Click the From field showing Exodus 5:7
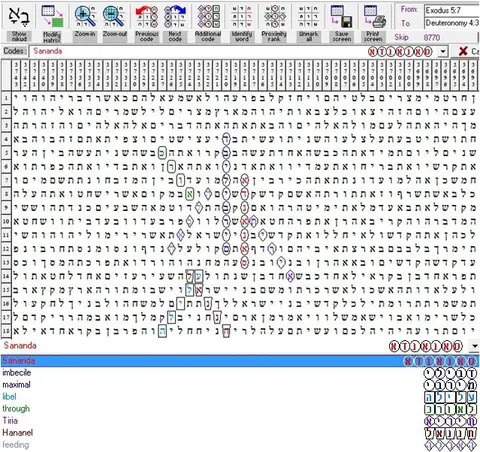This screenshot has width=480, height=452. point(452,10)
